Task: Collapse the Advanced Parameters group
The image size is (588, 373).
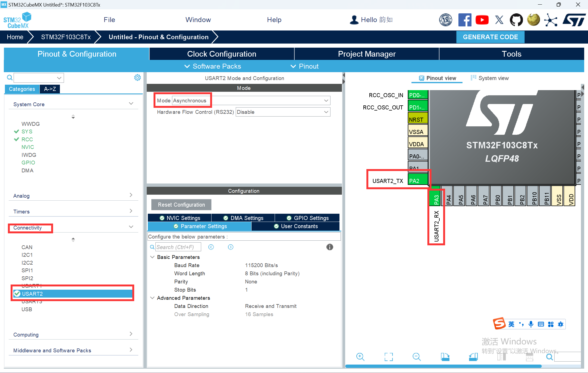Action: 152,298
